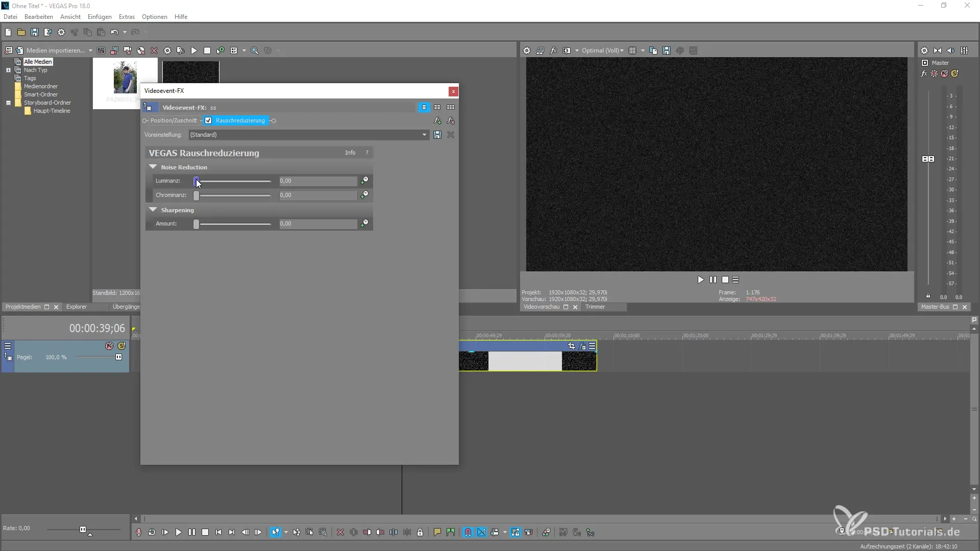Click the split-screen view icon in the preview toolbar
The width and height of the screenshot is (980, 551).
click(567, 51)
